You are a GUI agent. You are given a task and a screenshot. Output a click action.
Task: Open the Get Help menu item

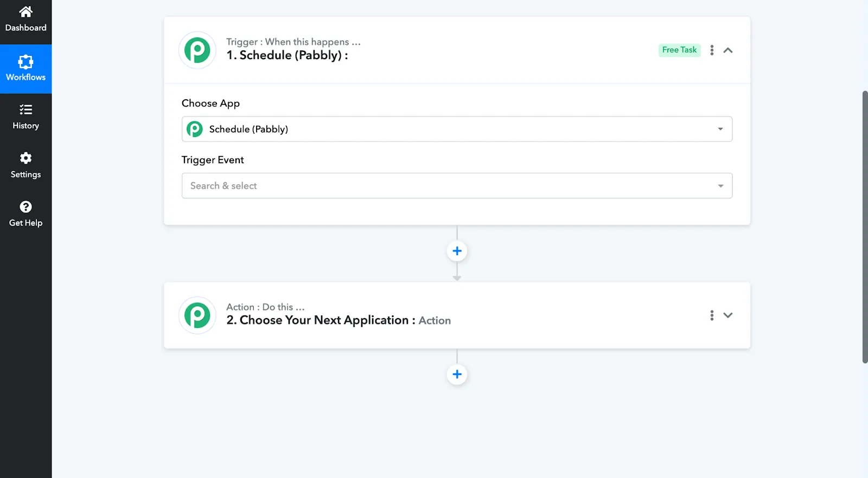click(x=25, y=215)
